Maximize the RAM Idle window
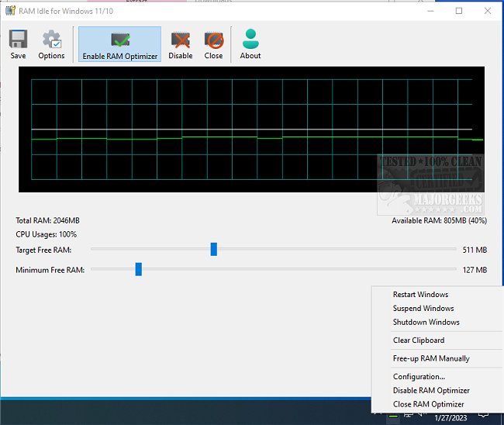The width and height of the screenshot is (504, 425). (x=459, y=11)
